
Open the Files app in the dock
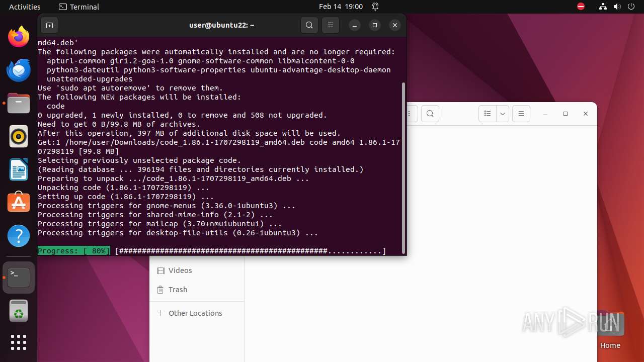19,103
